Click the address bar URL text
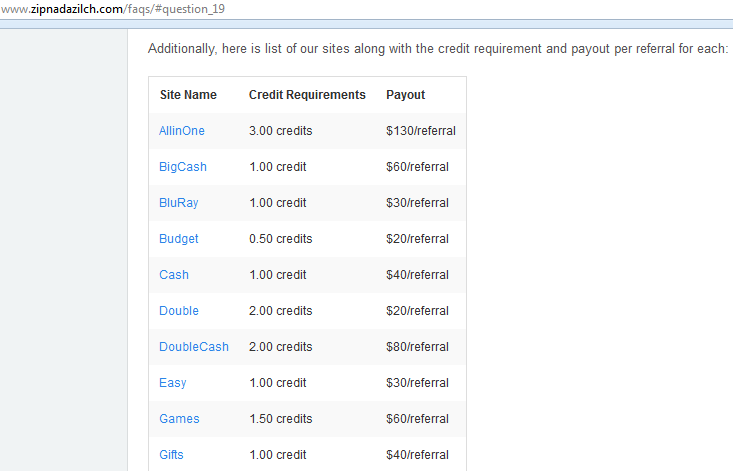 (x=113, y=9)
